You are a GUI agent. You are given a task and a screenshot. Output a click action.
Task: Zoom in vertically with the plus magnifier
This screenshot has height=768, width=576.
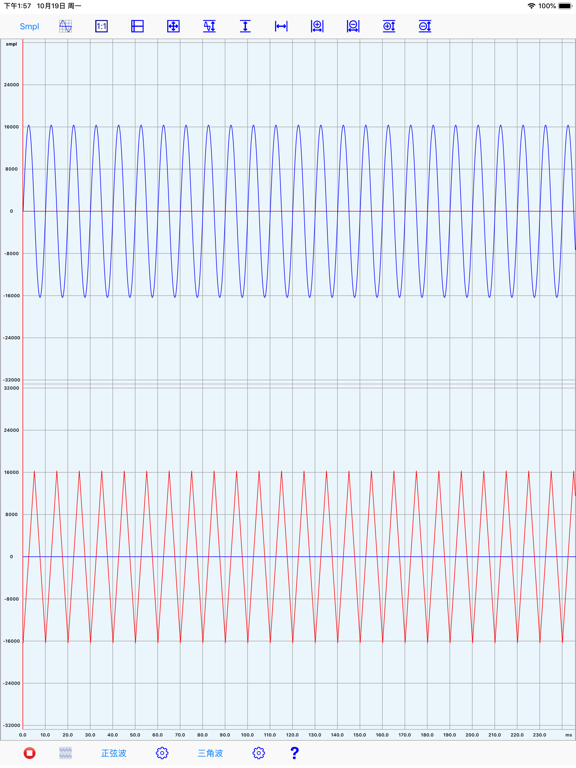click(x=389, y=26)
